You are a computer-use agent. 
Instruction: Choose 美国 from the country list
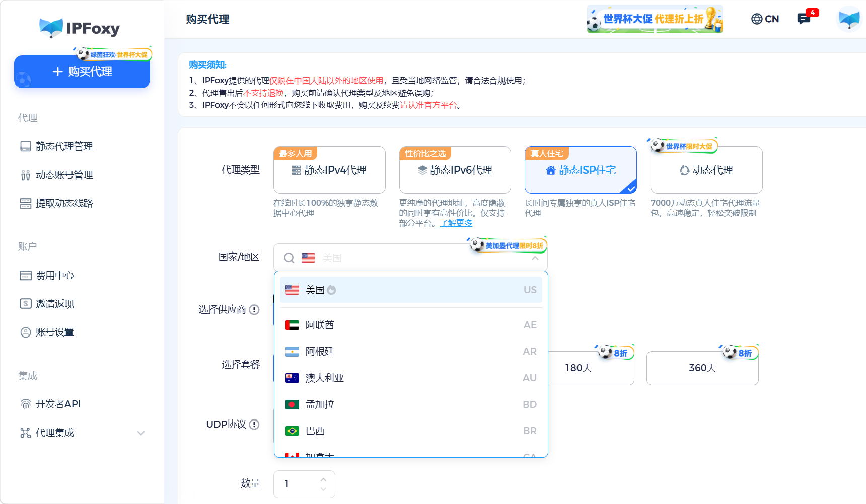[411, 290]
